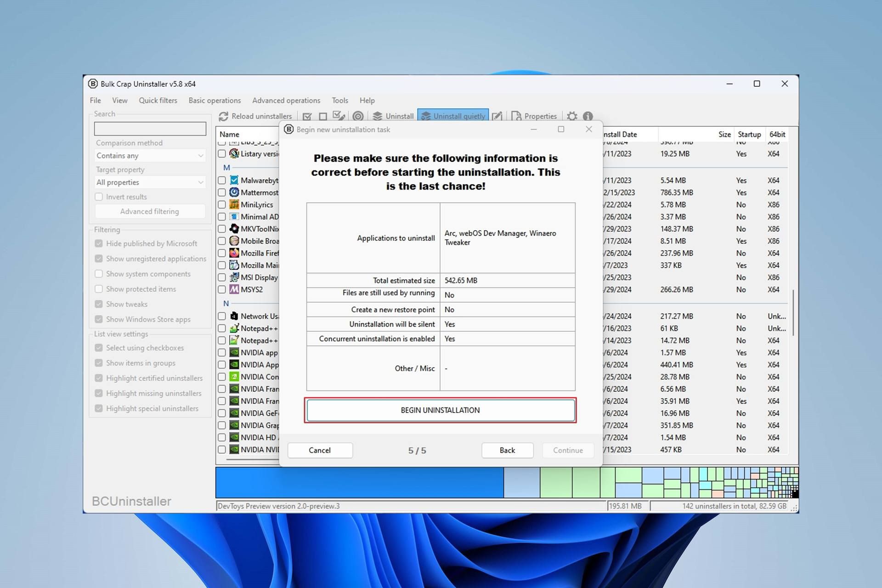The width and height of the screenshot is (882, 588).
Task: Open the View menu
Action: 120,100
